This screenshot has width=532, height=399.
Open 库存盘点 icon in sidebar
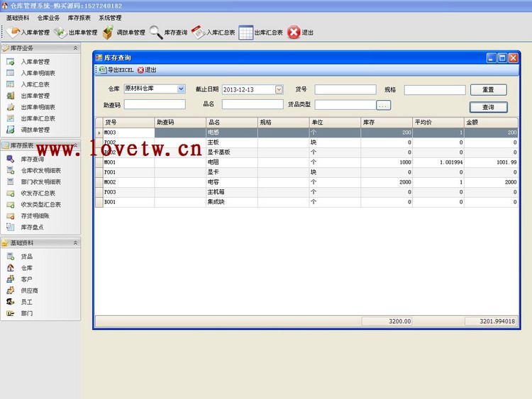[x=11, y=227]
